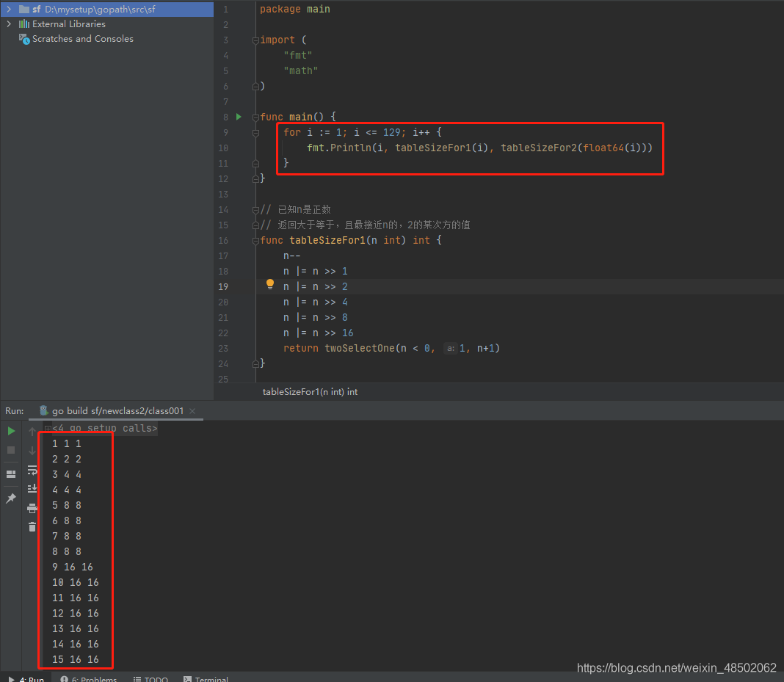Viewport: 784px width, 682px height.
Task: Click output line '5 8 8'
Action: pos(67,505)
